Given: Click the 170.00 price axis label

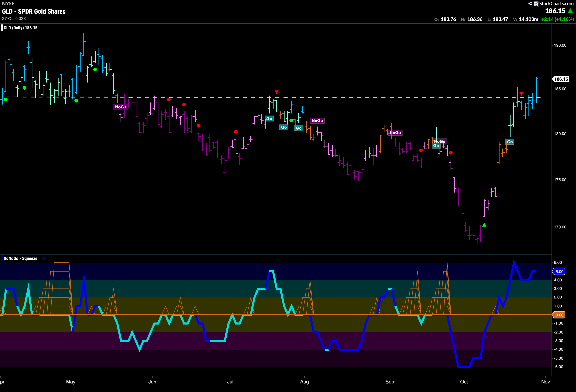Looking at the screenshot, I should pyautogui.click(x=560, y=227).
